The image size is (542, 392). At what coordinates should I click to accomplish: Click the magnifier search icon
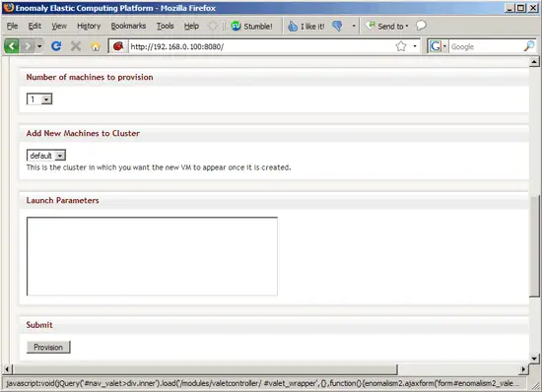point(529,46)
